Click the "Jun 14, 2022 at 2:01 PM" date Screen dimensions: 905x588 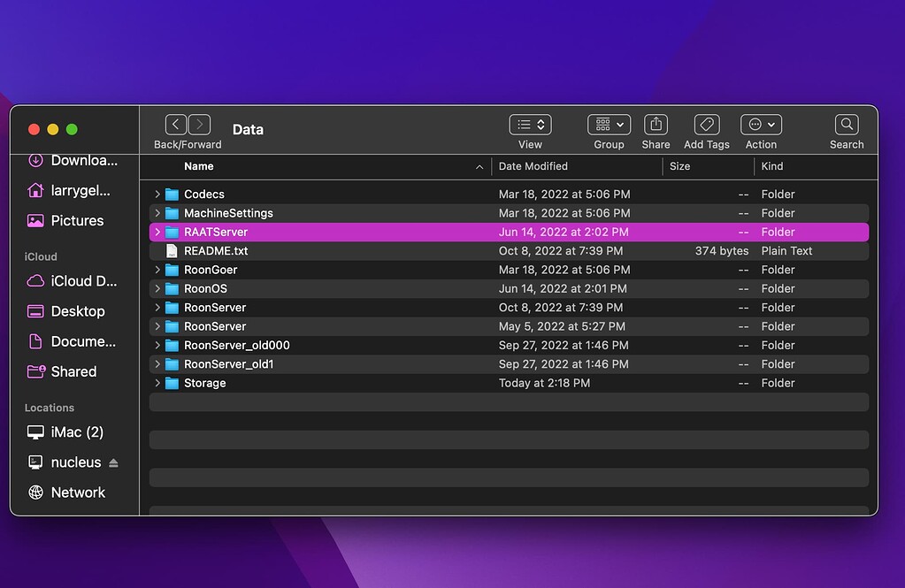pyautogui.click(x=563, y=288)
